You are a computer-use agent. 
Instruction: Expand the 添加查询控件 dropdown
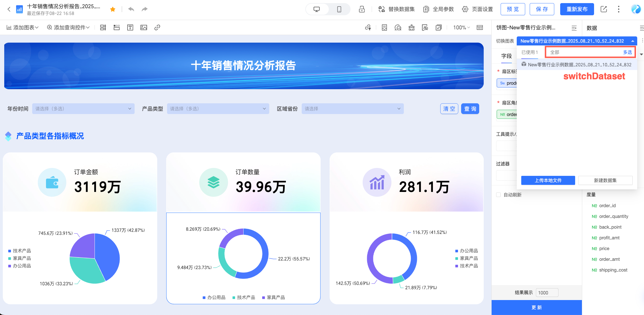tap(68, 27)
